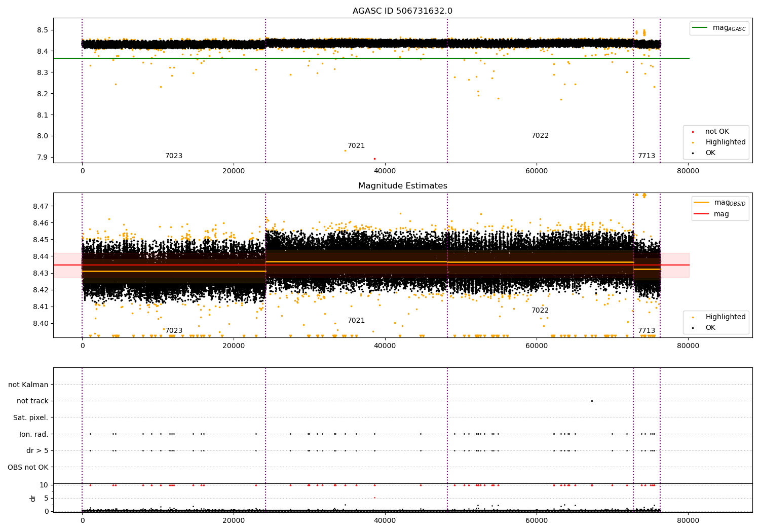Click the '80000' x-axis tick in middle plot
The height and width of the screenshot is (532, 760).
click(x=688, y=346)
